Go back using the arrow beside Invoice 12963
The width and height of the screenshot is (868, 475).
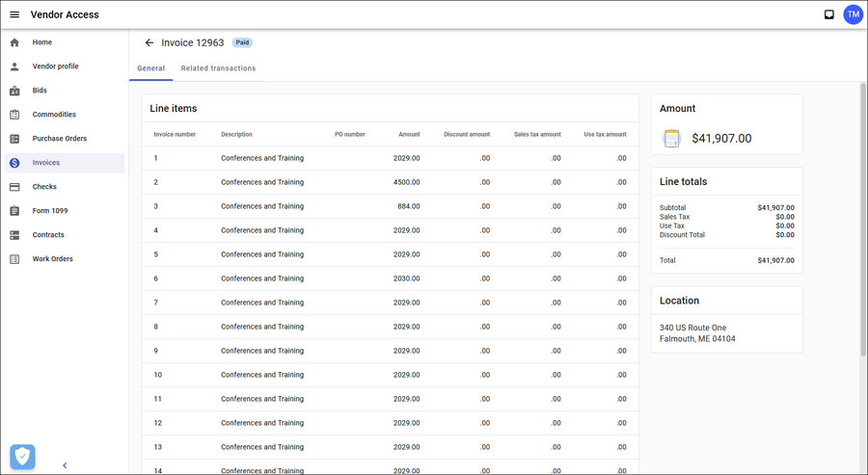pyautogui.click(x=149, y=42)
